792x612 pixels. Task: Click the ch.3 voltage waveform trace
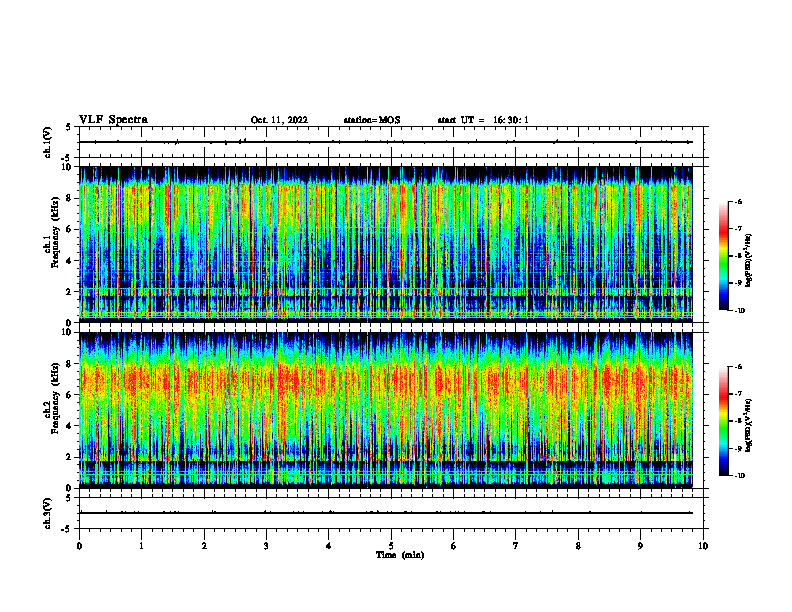tap(386, 513)
